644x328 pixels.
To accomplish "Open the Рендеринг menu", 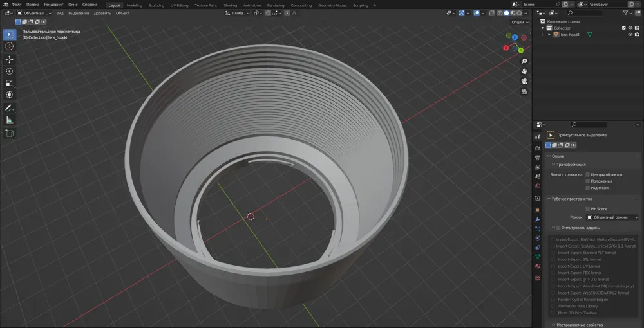I will [x=53, y=5].
